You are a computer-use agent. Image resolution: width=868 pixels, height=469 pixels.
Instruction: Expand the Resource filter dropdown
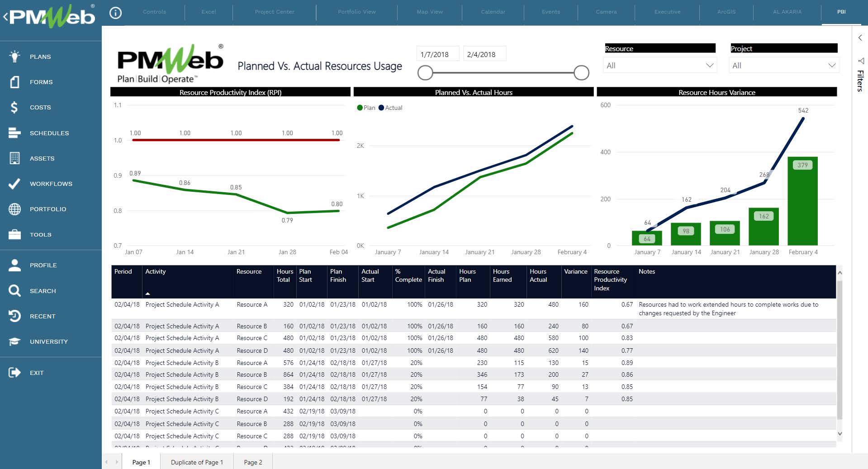click(709, 66)
